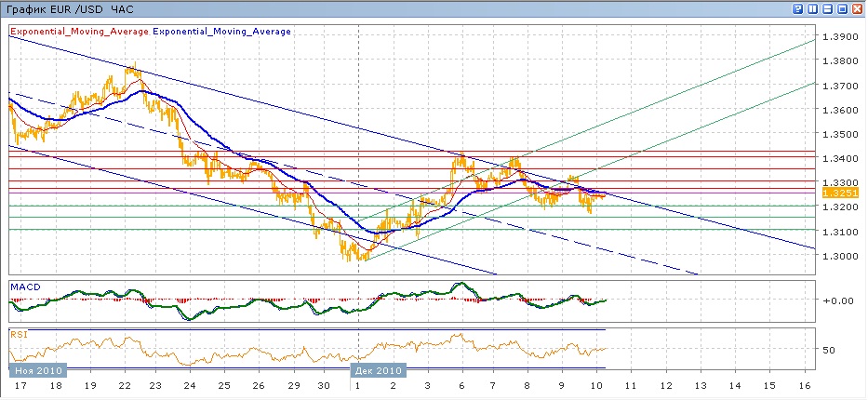Click the 1.3200 price axis label

click(840, 207)
